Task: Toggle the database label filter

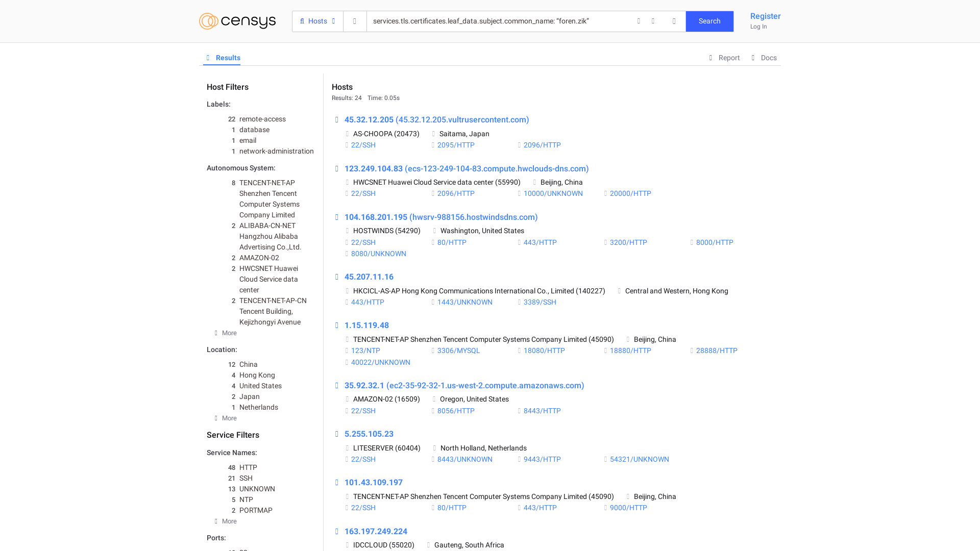Action: (x=254, y=129)
